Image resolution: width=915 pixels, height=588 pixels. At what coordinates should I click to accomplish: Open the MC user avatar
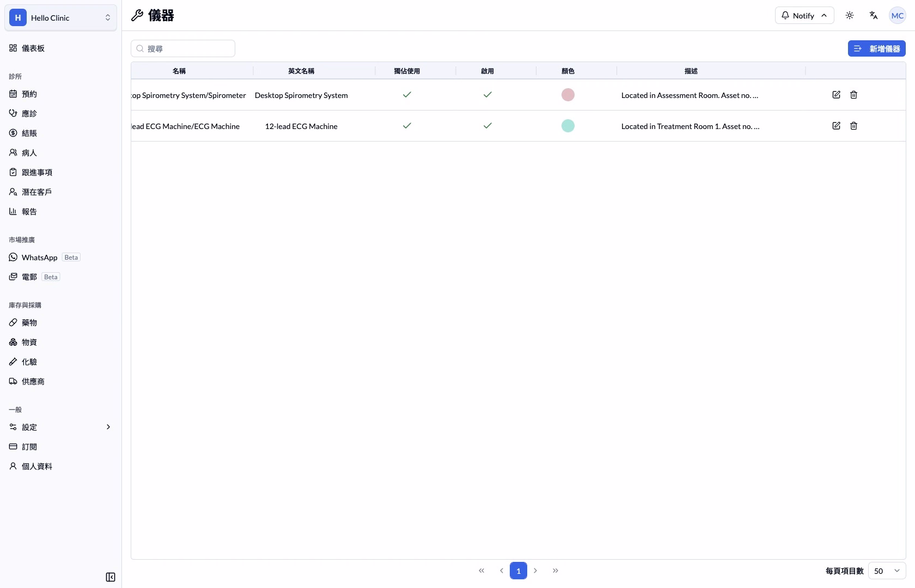(x=897, y=15)
